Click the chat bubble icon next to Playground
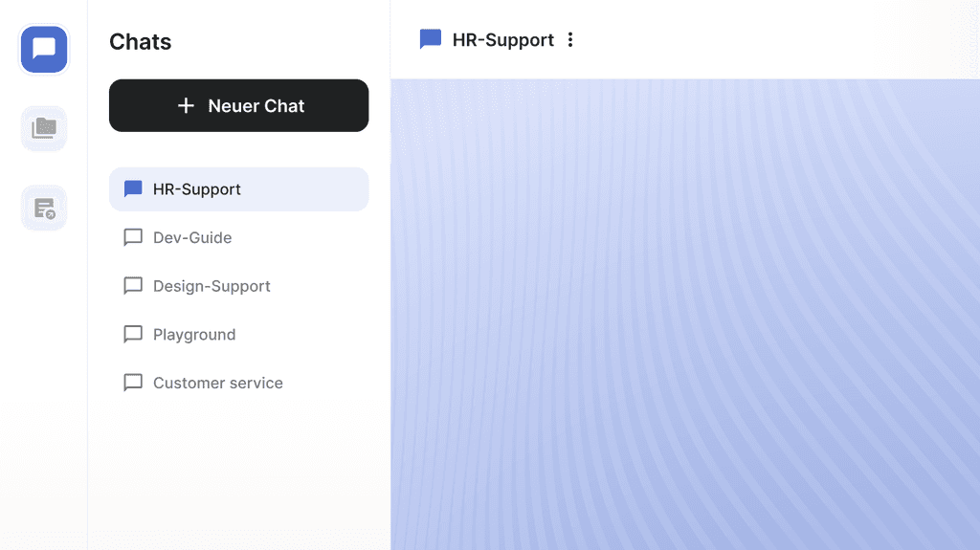The height and width of the screenshot is (550, 980). [133, 335]
